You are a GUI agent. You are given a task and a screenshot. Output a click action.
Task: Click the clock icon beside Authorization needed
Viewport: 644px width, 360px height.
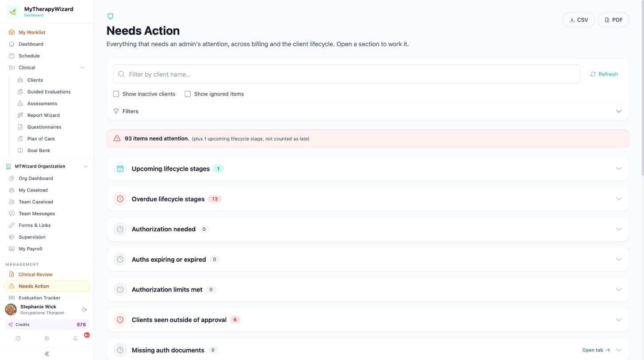[120, 229]
